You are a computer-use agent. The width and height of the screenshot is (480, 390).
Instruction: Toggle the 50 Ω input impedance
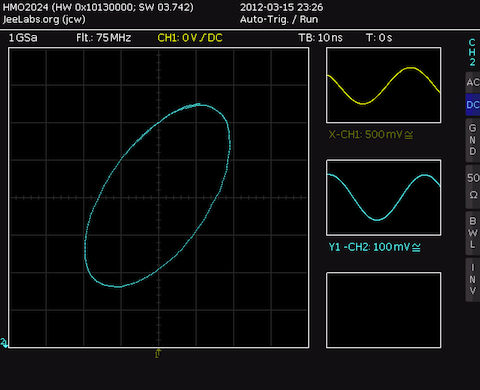pyautogui.click(x=473, y=186)
